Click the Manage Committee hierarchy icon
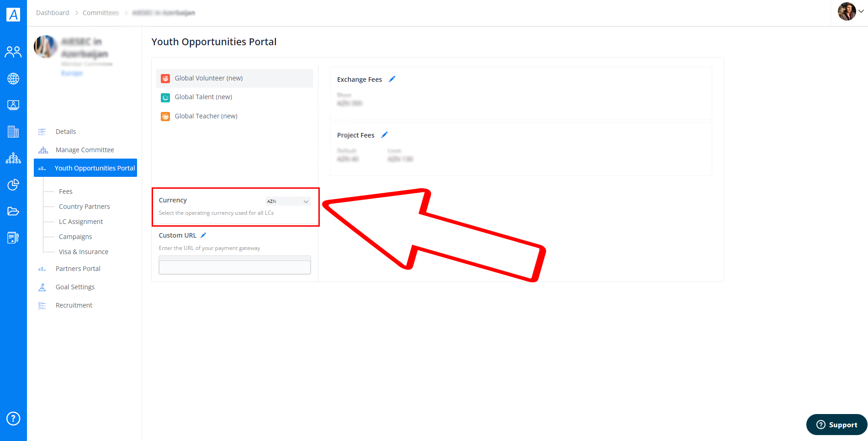This screenshot has width=868, height=441. [x=43, y=150]
